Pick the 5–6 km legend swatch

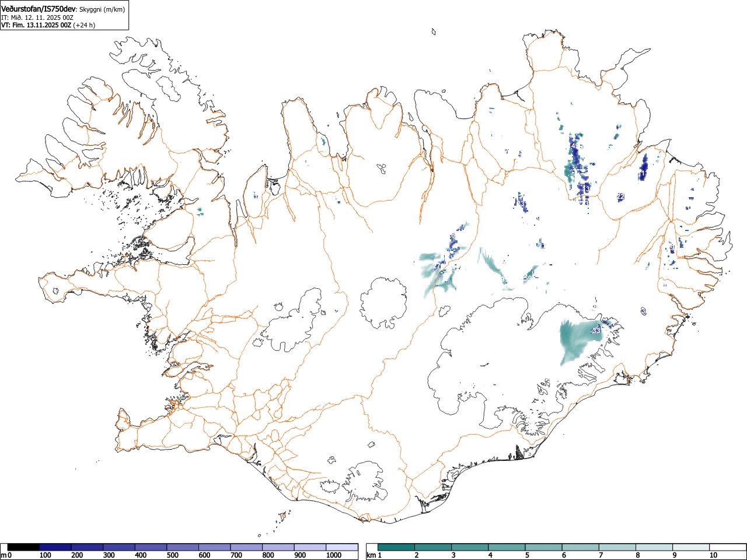543,547
